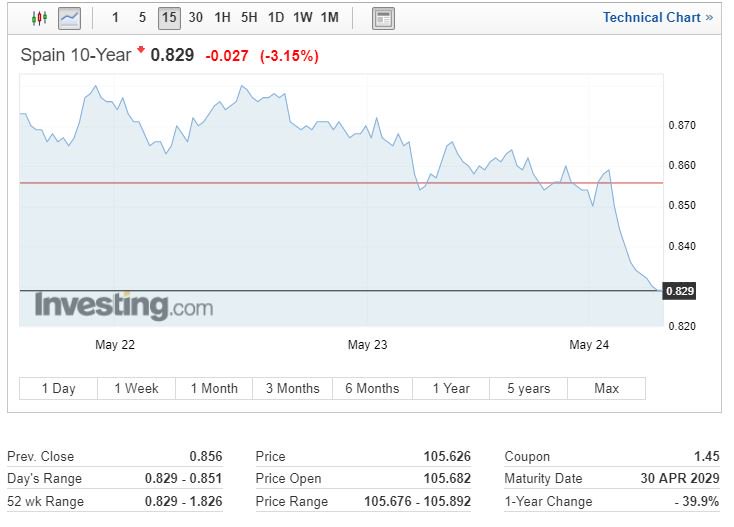Select the area line chart icon
Image resolution: width=734 pixels, height=527 pixels.
click(x=69, y=19)
